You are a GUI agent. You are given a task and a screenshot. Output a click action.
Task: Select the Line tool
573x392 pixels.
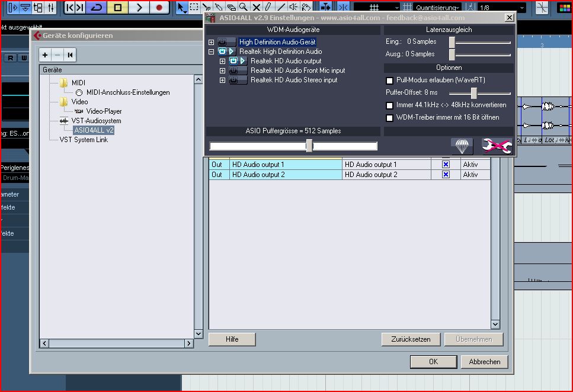pos(281,7)
